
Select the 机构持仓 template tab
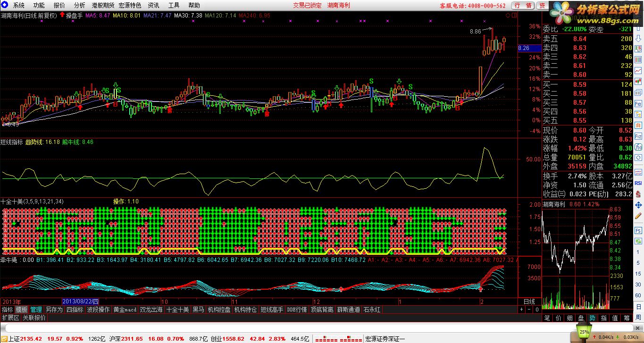[245, 310]
